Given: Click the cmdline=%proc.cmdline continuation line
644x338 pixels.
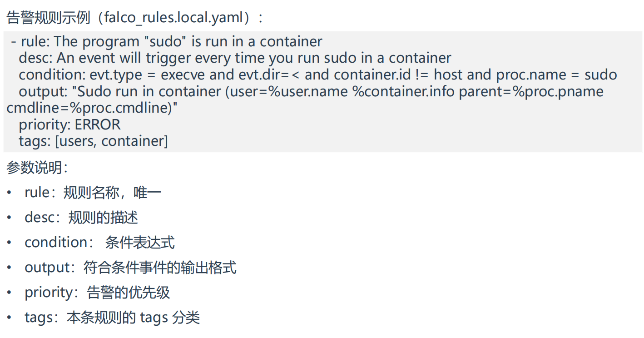Looking at the screenshot, I should pos(93,108).
